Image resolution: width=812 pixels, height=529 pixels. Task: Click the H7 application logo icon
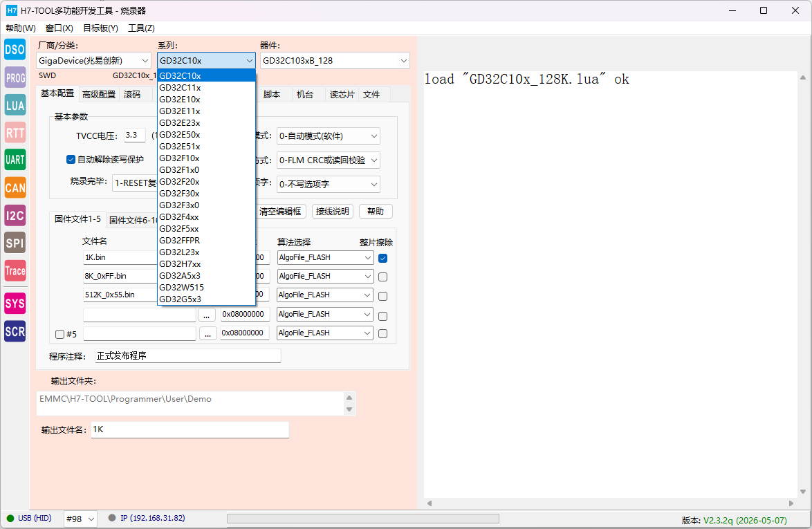[11, 10]
